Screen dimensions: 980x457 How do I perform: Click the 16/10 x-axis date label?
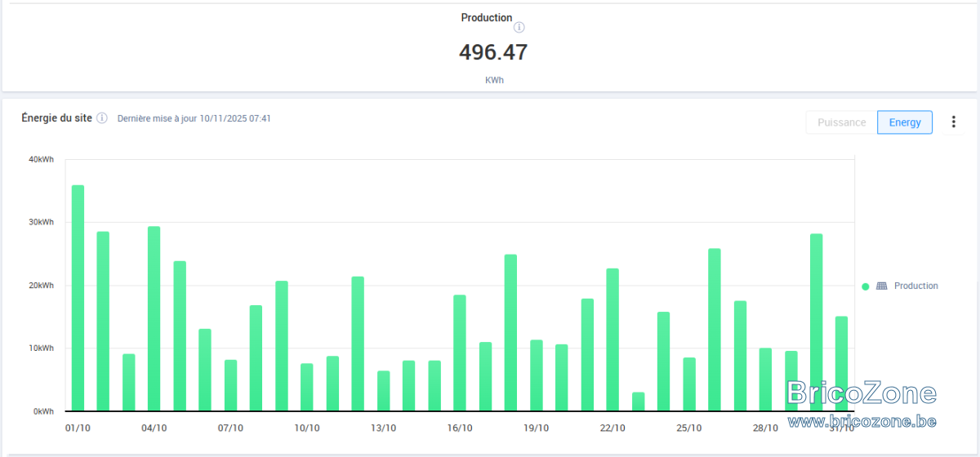[460, 428]
